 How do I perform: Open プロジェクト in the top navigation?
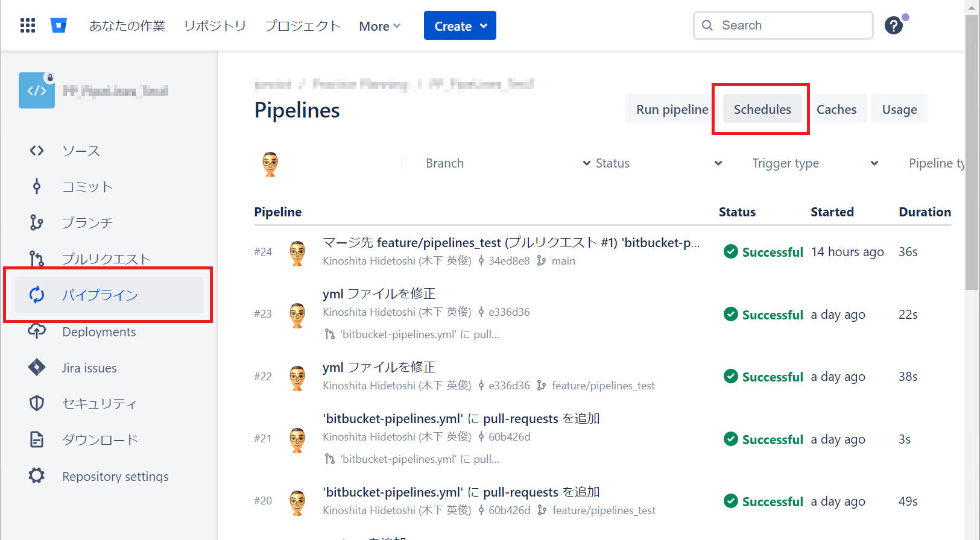pos(303,26)
